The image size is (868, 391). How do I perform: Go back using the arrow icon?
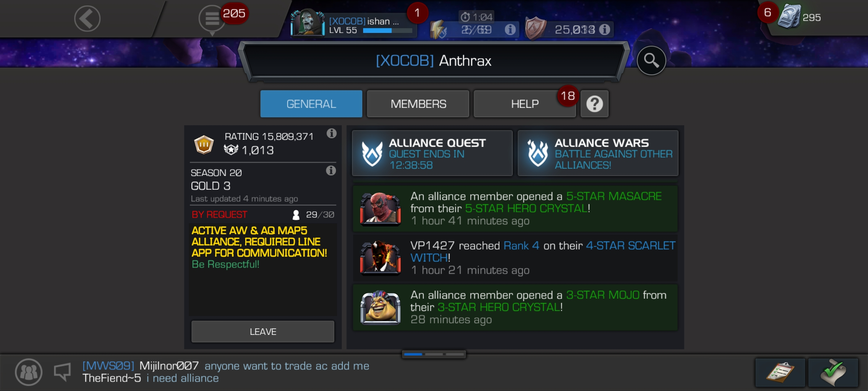tap(87, 18)
